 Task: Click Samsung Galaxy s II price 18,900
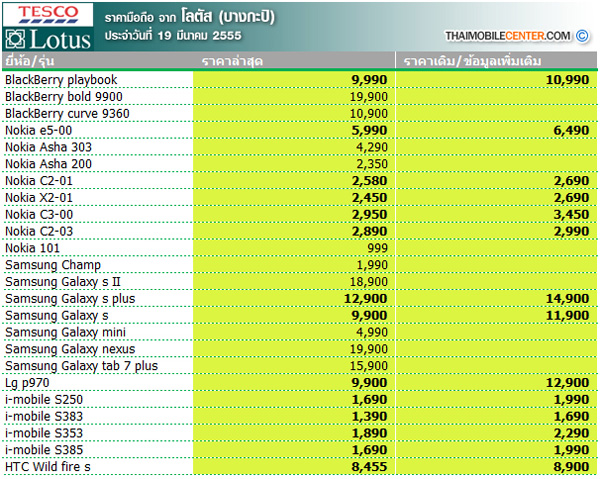tap(369, 282)
